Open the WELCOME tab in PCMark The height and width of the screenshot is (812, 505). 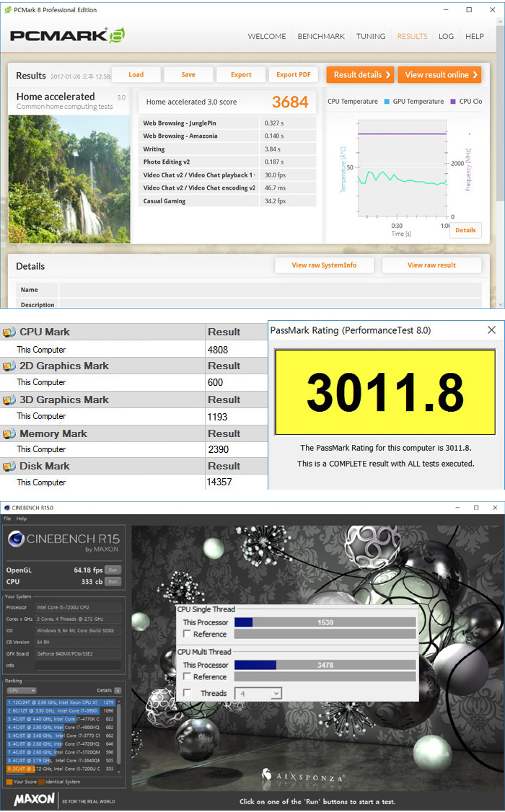click(x=267, y=36)
